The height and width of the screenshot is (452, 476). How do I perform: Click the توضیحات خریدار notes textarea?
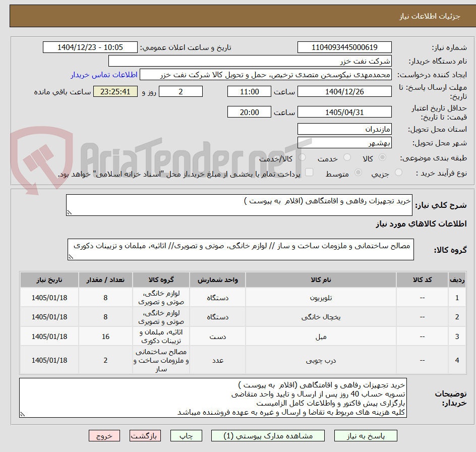tap(213, 398)
